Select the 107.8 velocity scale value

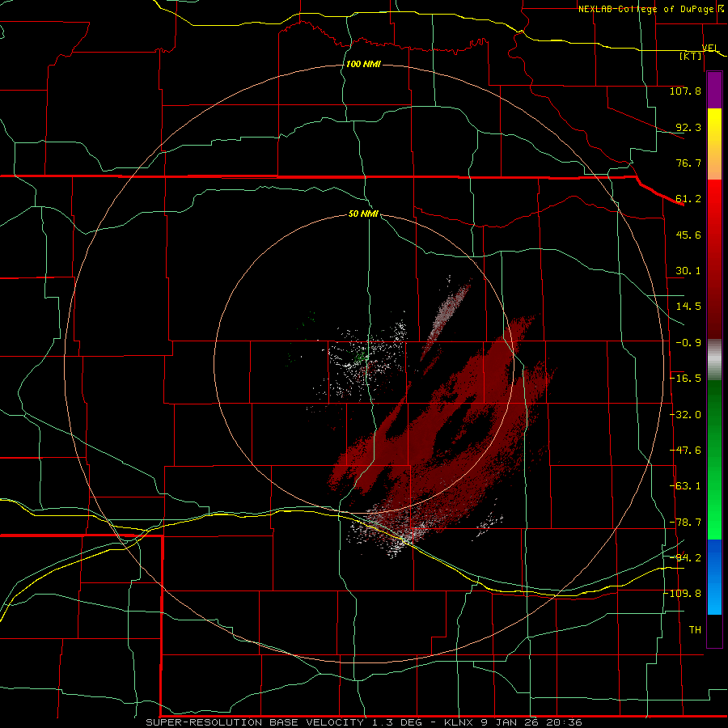pyautogui.click(x=685, y=91)
